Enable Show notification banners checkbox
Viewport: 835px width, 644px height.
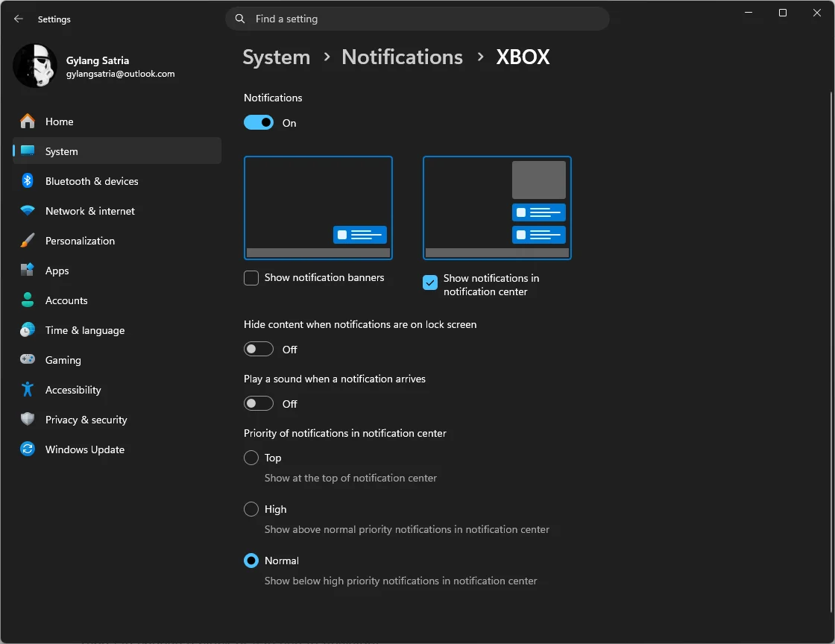(251, 278)
